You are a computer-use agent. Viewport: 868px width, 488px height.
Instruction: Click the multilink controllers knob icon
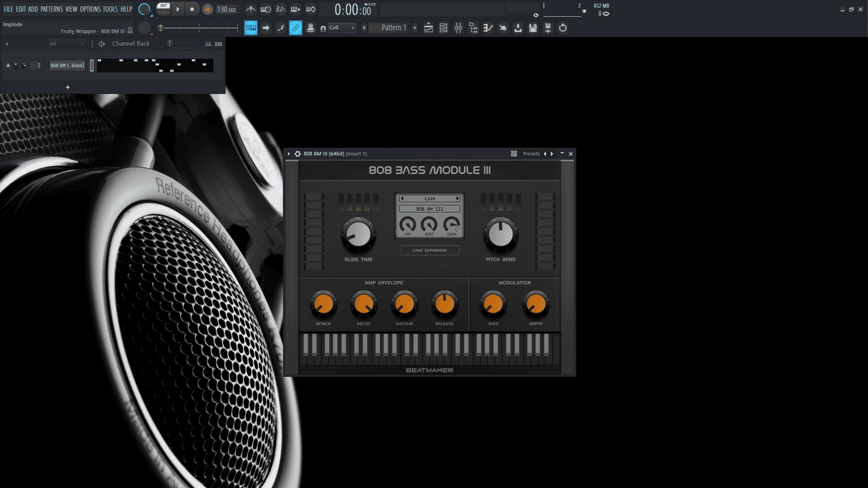tap(311, 28)
